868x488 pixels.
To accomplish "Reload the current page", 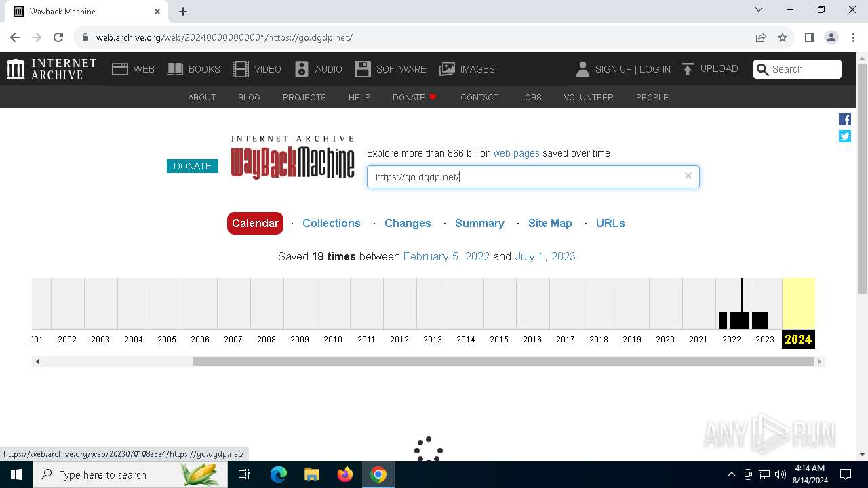I will (x=58, y=37).
